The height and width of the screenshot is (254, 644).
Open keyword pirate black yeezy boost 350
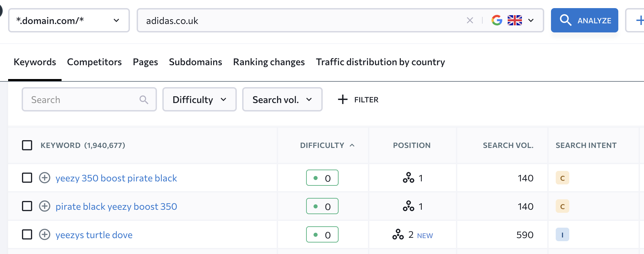click(x=116, y=206)
